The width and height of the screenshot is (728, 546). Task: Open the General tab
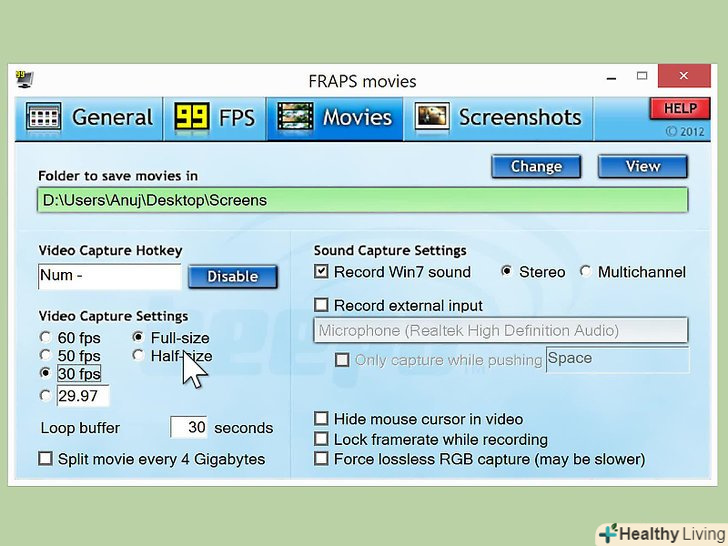pos(89,118)
